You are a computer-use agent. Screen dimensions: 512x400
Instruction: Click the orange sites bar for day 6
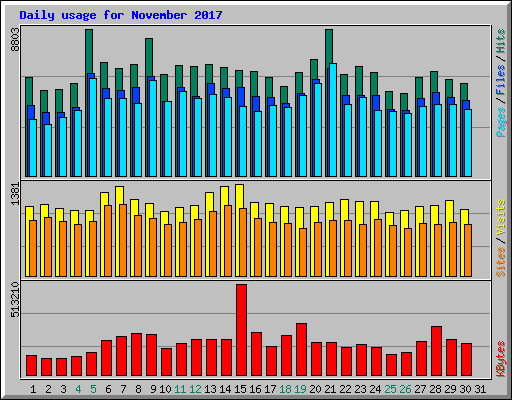(108, 241)
